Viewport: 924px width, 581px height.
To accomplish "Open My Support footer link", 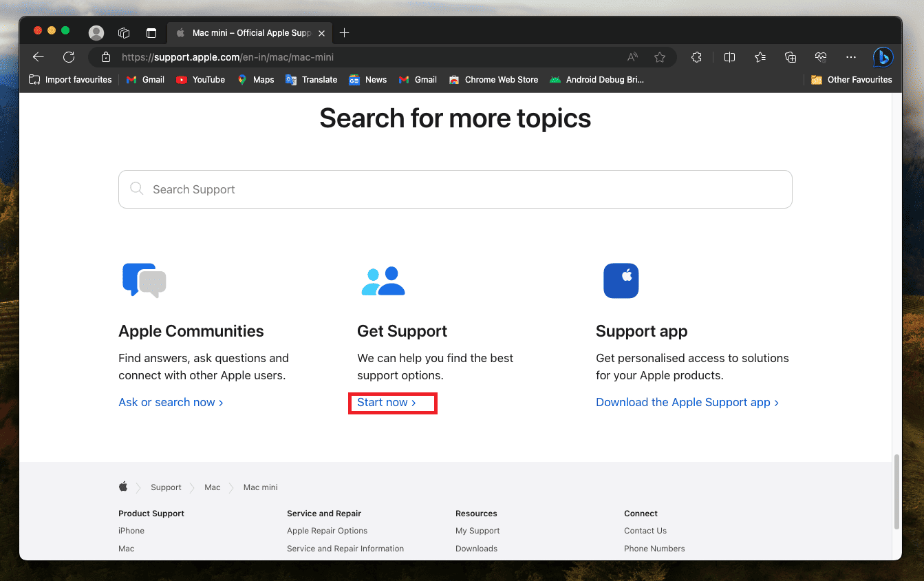I will [x=477, y=531].
